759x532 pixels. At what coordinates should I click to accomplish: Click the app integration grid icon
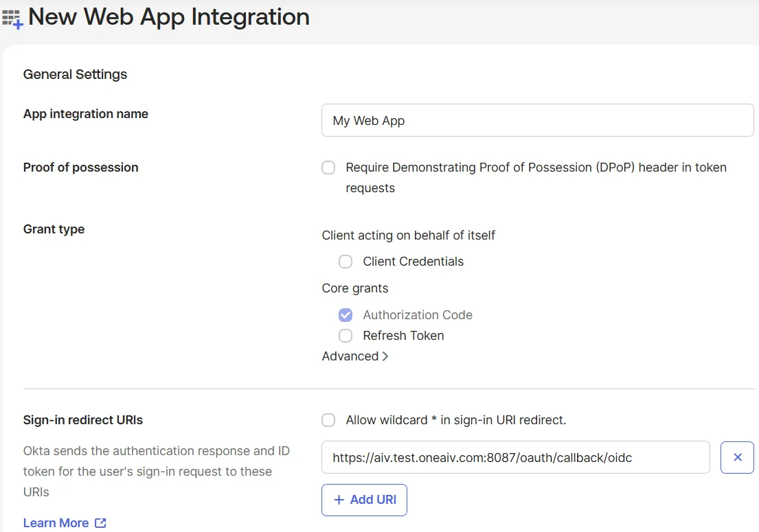click(x=12, y=19)
